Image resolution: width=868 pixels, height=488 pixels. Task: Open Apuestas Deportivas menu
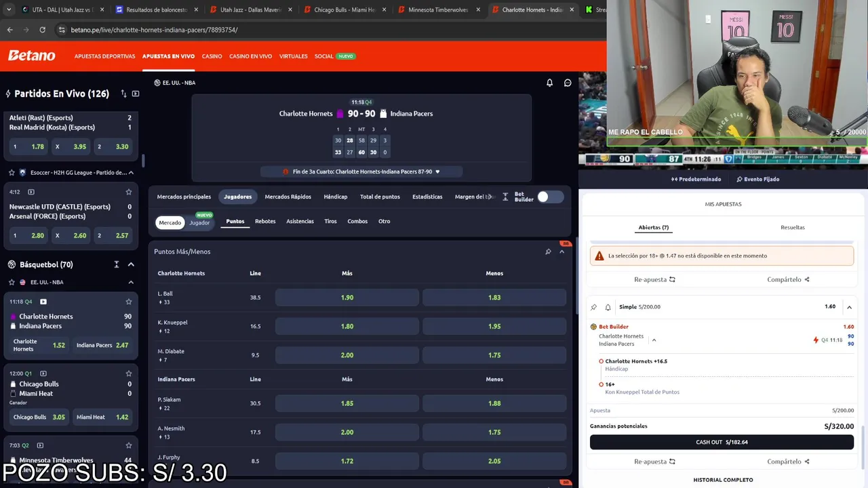point(104,56)
